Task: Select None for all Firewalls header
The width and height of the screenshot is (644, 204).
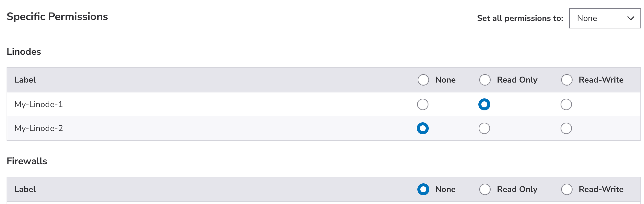Action: 423,189
